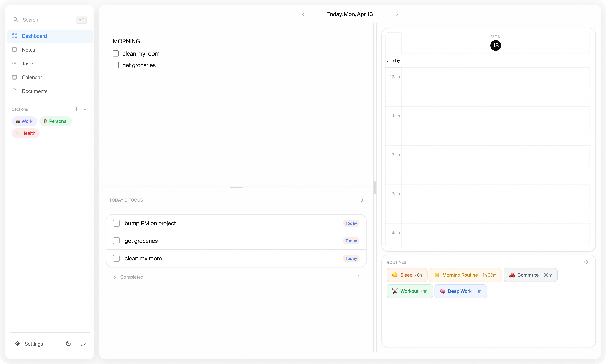Click the dark mode moon icon
This screenshot has height=364, width=606.
pos(68,344)
